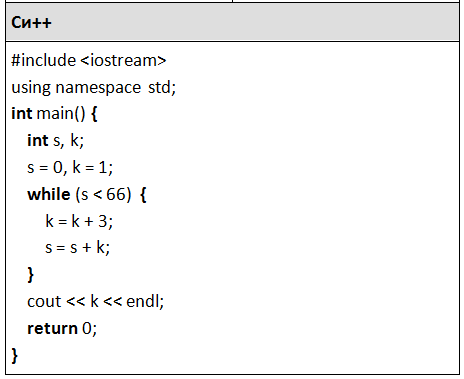Click the opening brace after while condition

point(143,195)
